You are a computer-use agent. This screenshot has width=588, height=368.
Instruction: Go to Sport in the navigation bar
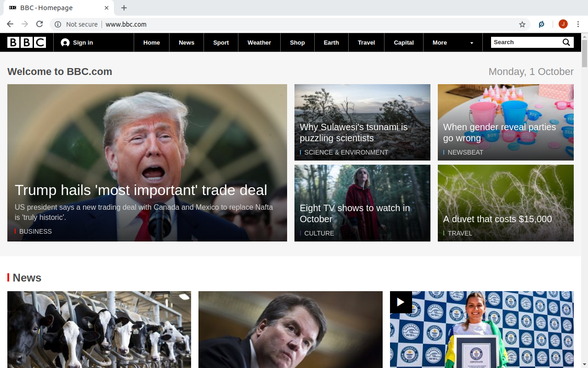tap(221, 42)
